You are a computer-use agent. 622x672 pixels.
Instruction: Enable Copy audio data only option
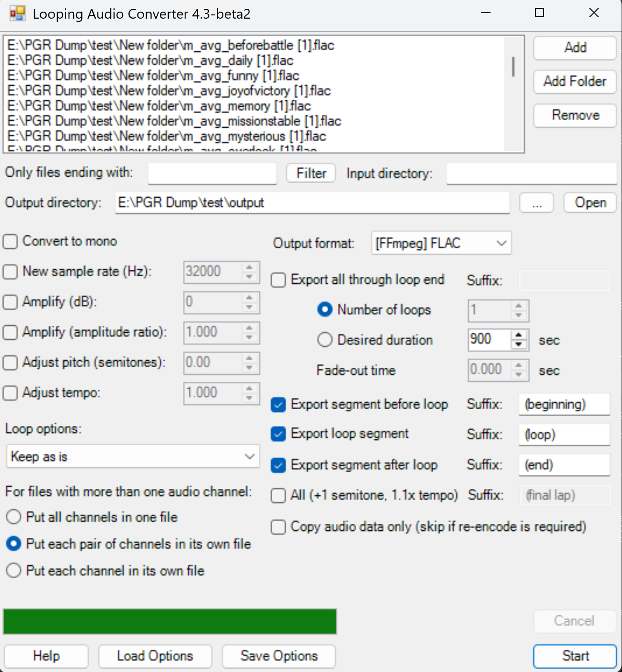[278, 527]
